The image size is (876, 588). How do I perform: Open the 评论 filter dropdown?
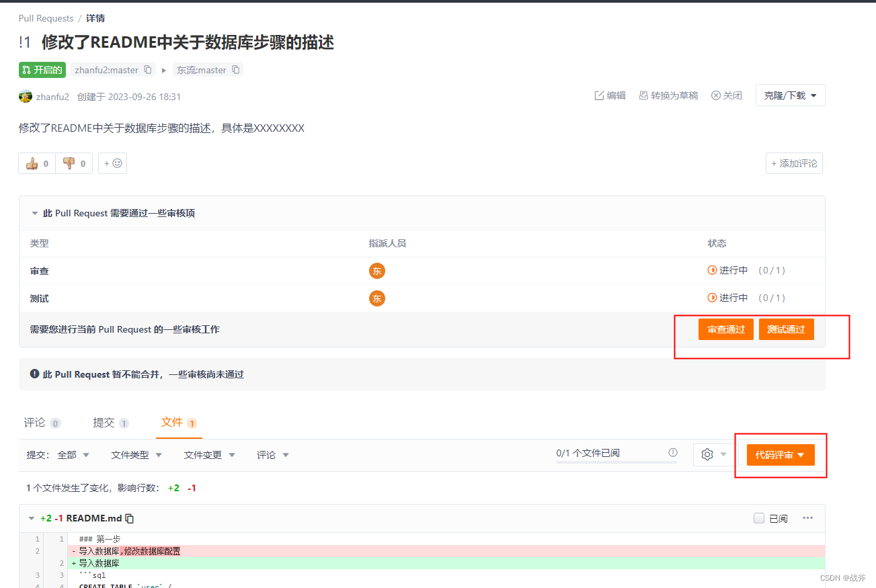pyautogui.click(x=273, y=455)
